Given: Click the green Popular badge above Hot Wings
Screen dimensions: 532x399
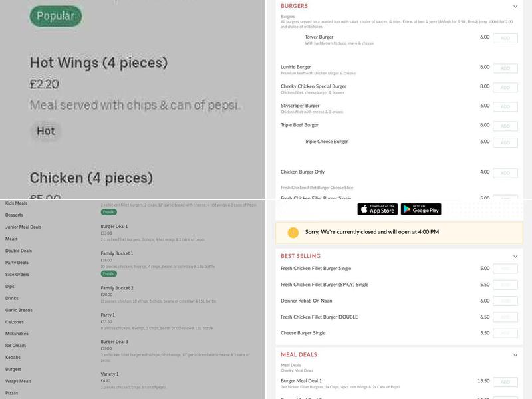Looking at the screenshot, I should (56, 16).
